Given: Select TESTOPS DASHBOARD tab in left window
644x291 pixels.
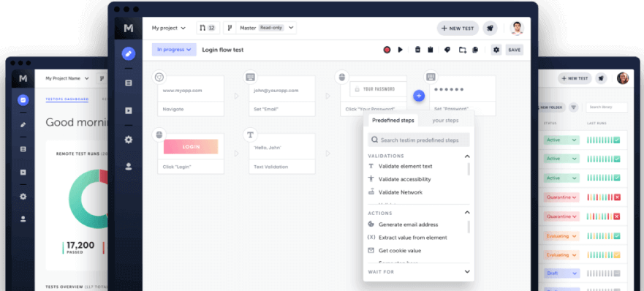Looking at the screenshot, I should [x=67, y=99].
